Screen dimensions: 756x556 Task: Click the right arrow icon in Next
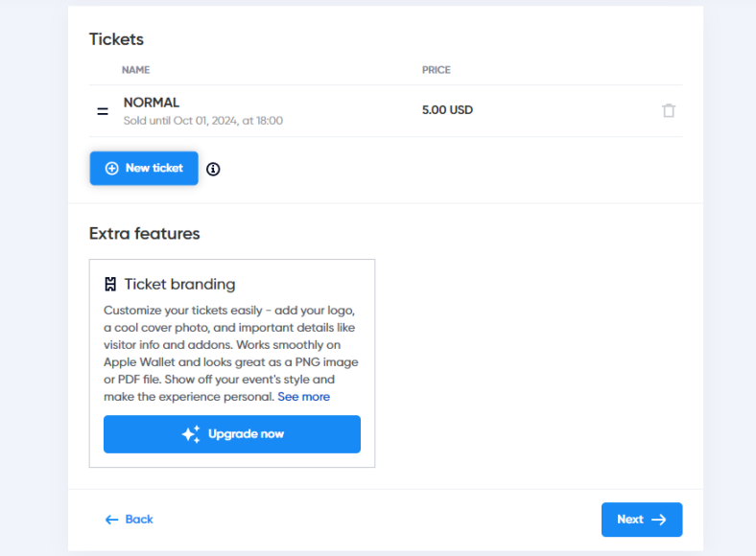point(658,520)
